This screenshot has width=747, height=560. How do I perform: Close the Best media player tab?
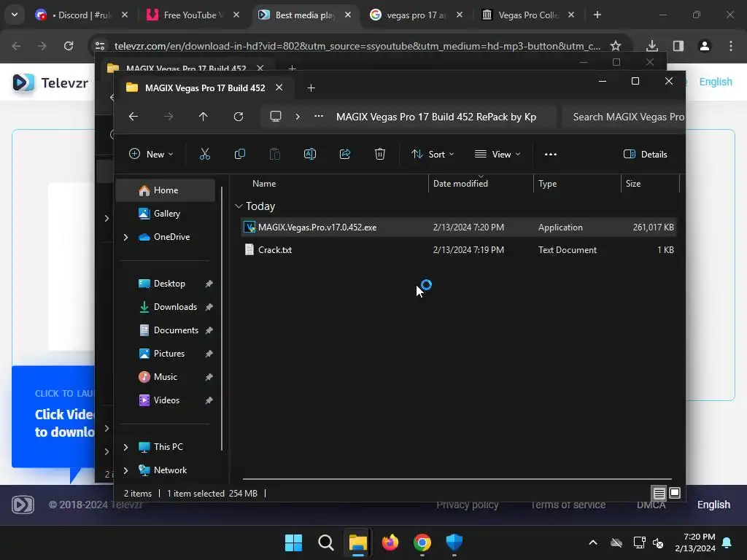point(348,15)
